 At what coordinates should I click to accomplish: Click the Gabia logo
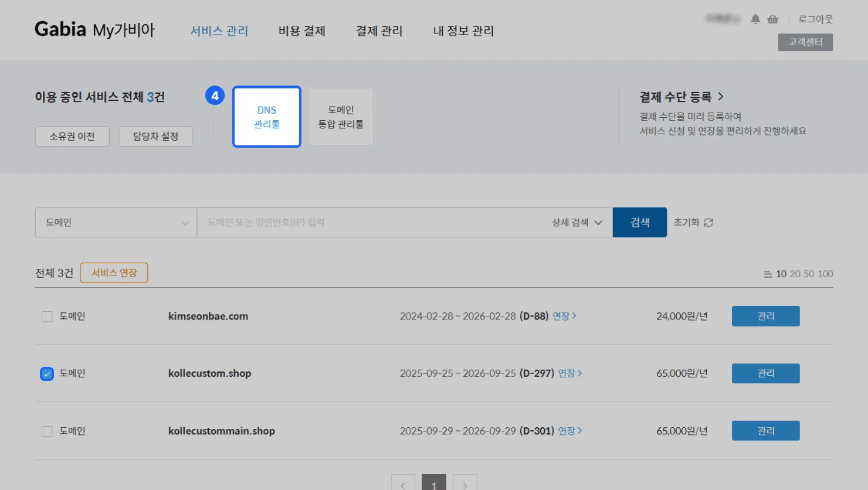60,29
